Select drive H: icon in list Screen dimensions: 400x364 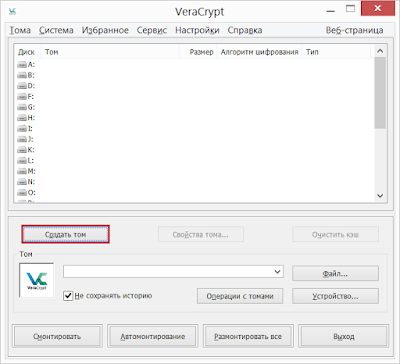pyautogui.click(x=22, y=118)
